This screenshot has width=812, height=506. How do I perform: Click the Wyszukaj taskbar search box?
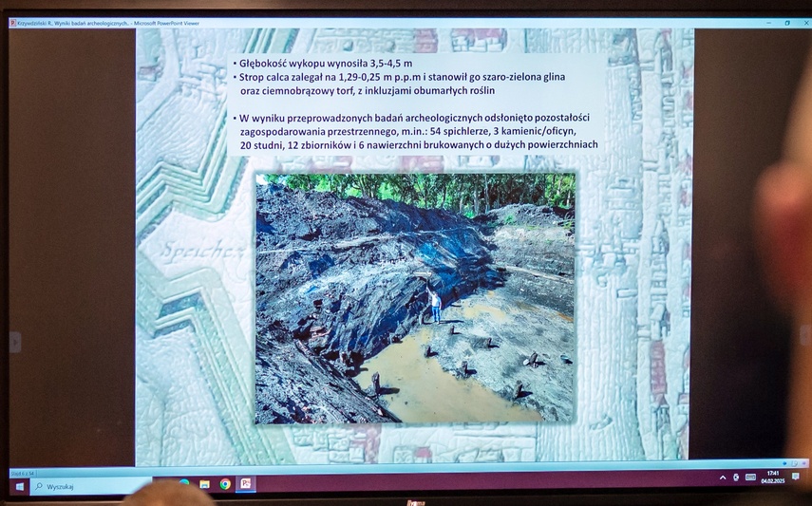tap(91, 487)
